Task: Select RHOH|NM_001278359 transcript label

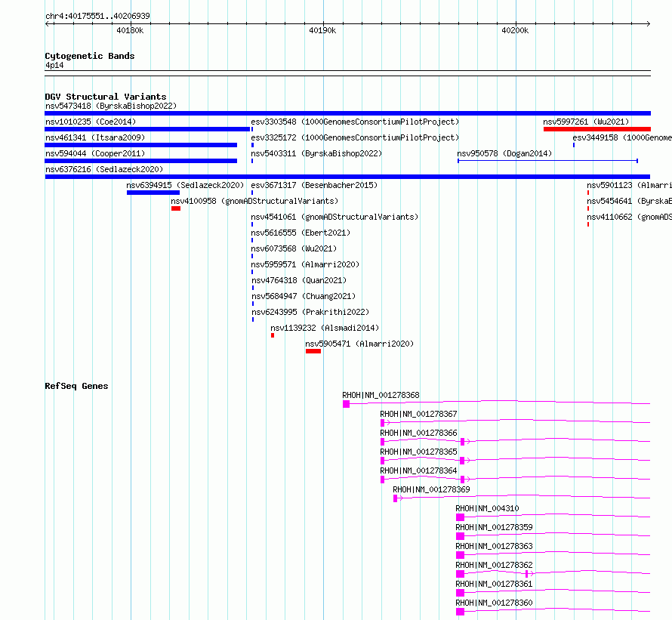Action: coord(494,527)
